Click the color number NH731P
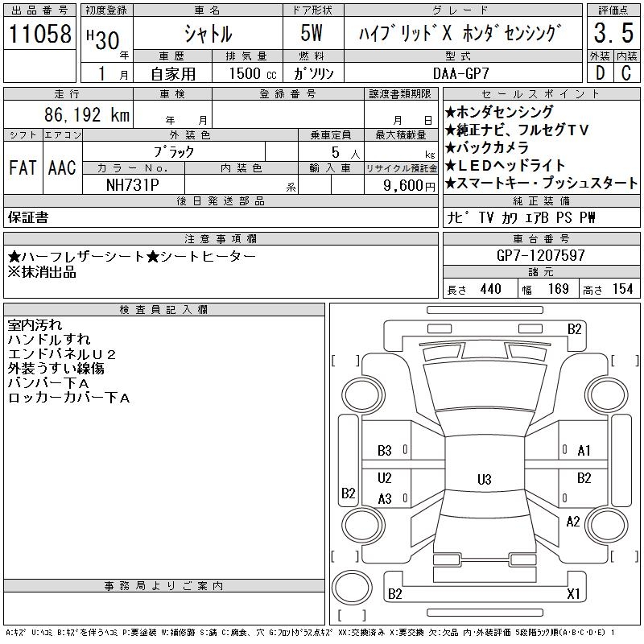The height and width of the screenshot is (644, 644). (132, 185)
